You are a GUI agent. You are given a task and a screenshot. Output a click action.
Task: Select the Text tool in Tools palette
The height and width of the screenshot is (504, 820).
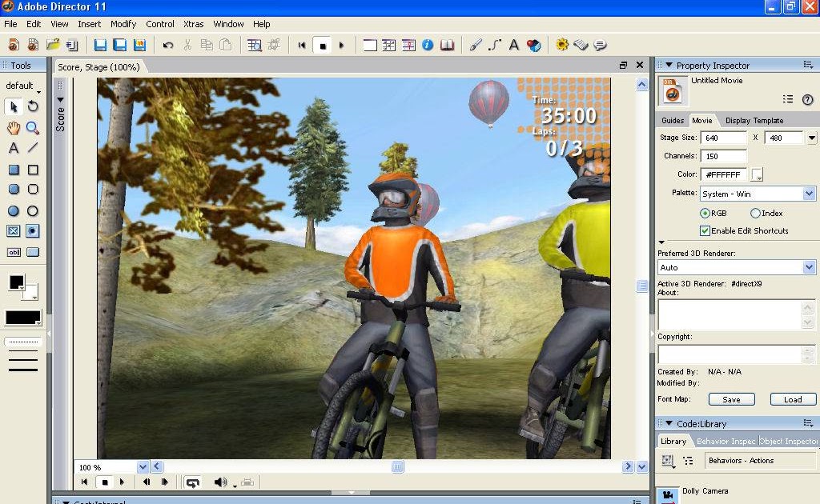[14, 148]
